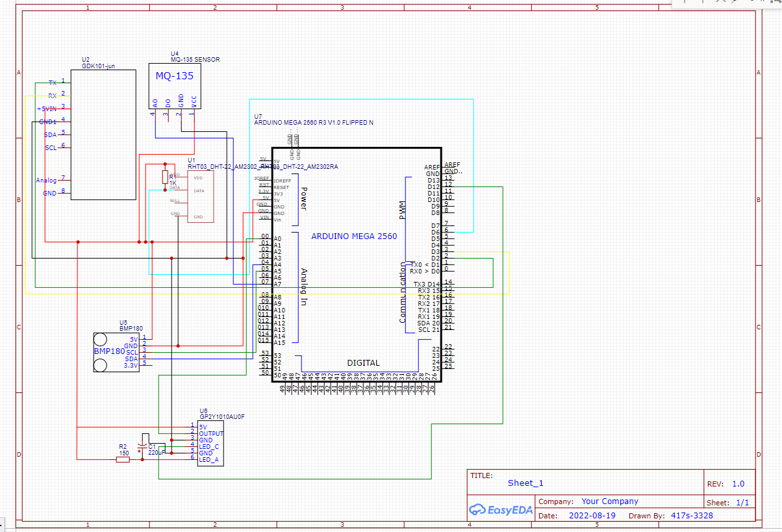This screenshot has width=782, height=532.
Task: Click the A15 analog pin label
Action: coord(279,342)
